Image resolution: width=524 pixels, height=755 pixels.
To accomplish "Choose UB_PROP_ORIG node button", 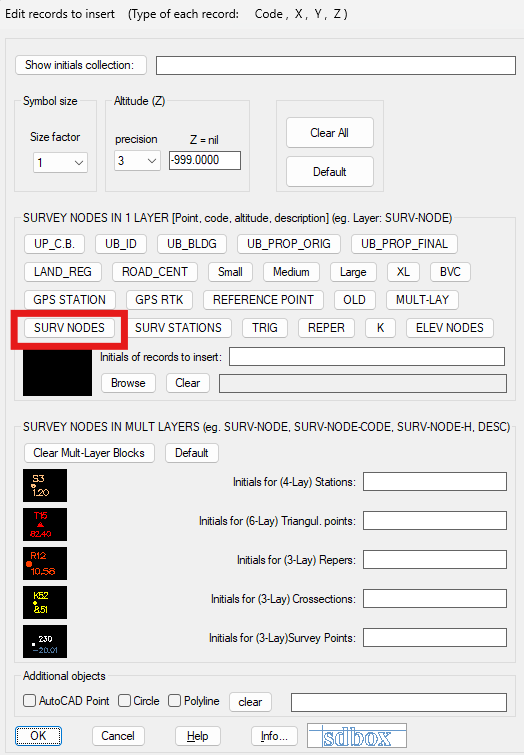I will click(x=289, y=244).
